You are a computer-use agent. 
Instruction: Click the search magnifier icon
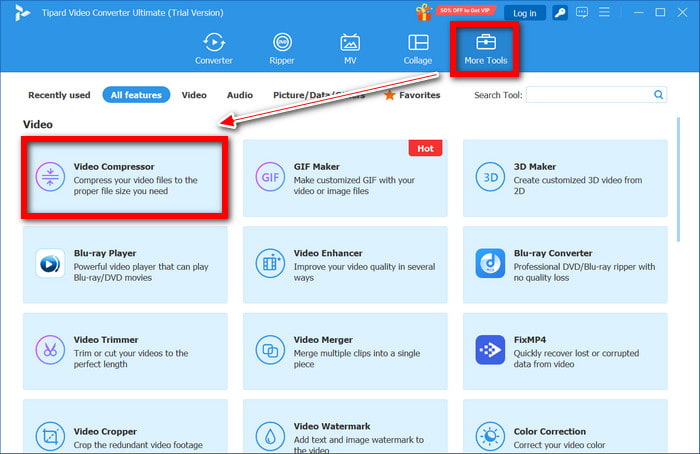[x=659, y=95]
